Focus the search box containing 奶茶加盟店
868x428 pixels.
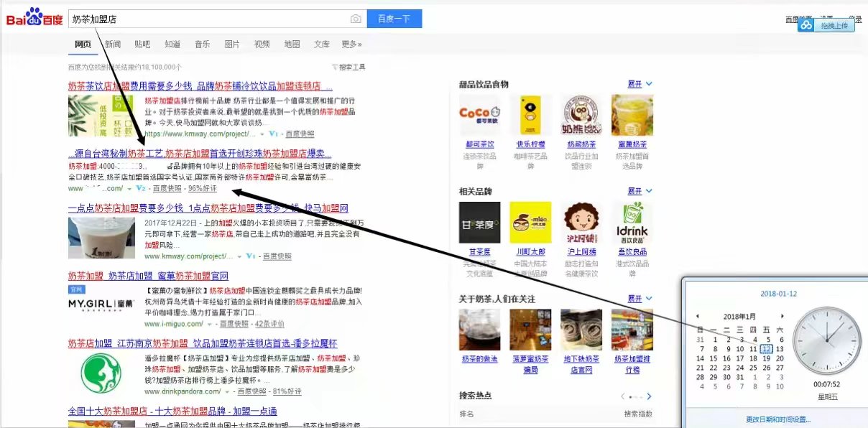208,19
